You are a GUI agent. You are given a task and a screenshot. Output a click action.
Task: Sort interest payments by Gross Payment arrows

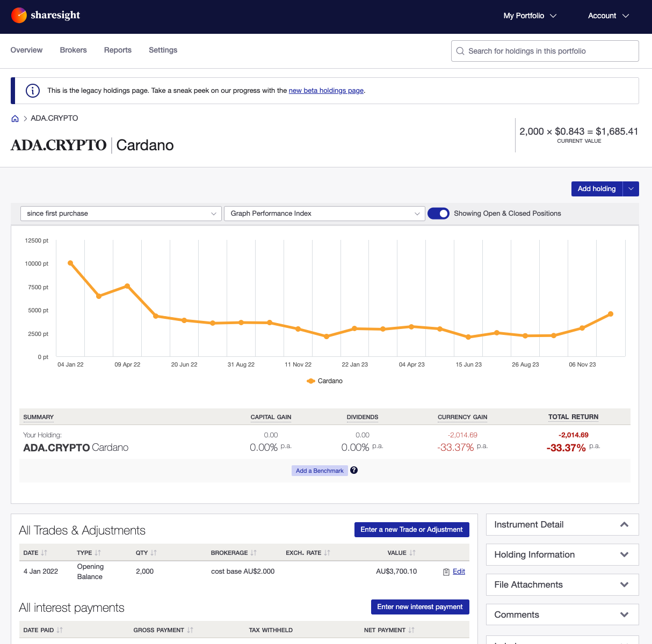point(190,630)
